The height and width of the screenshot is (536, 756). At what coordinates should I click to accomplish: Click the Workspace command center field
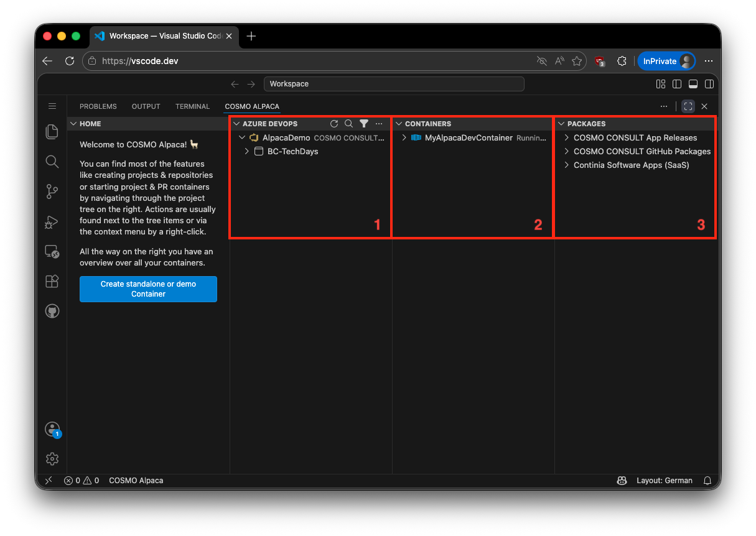pos(394,84)
